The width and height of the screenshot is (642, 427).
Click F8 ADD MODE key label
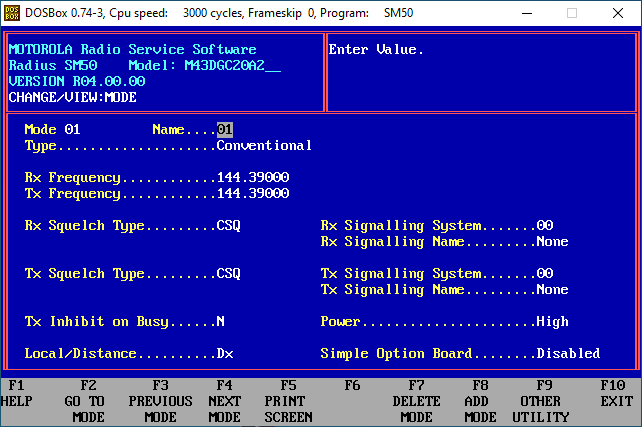pyautogui.click(x=480, y=401)
